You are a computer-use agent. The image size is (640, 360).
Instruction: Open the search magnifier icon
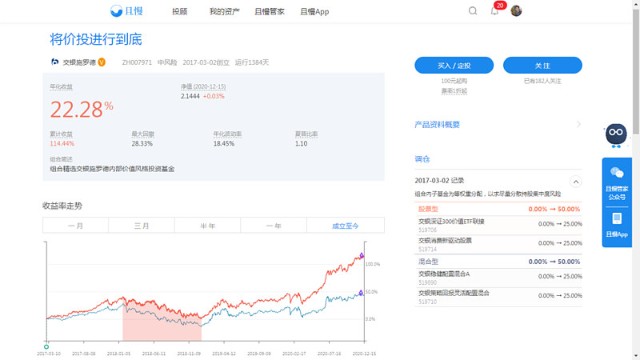473,11
